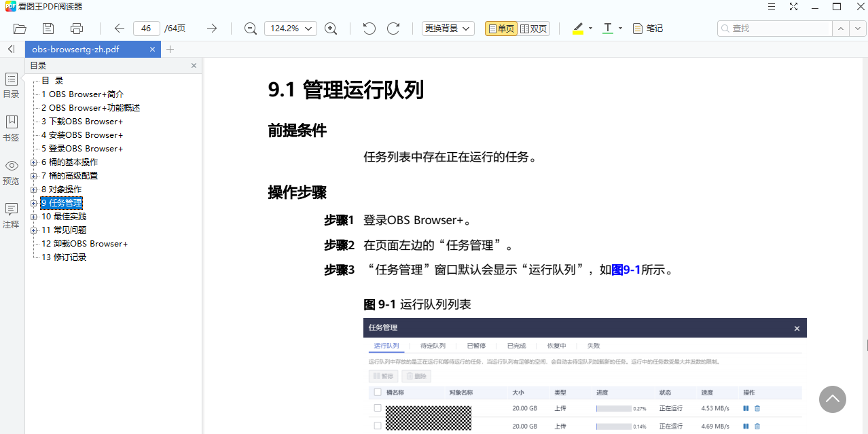Find previous search result arrow

841,29
